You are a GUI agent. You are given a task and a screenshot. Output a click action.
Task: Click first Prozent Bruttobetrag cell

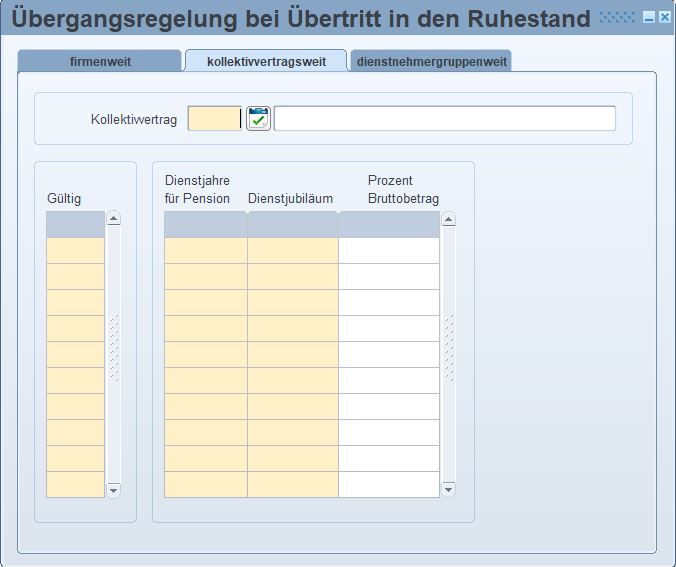tap(388, 250)
